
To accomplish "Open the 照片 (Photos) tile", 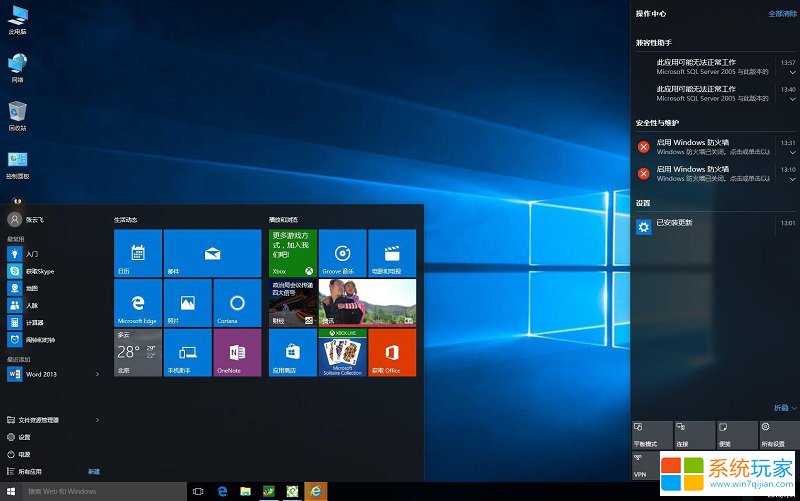I will 187,303.
